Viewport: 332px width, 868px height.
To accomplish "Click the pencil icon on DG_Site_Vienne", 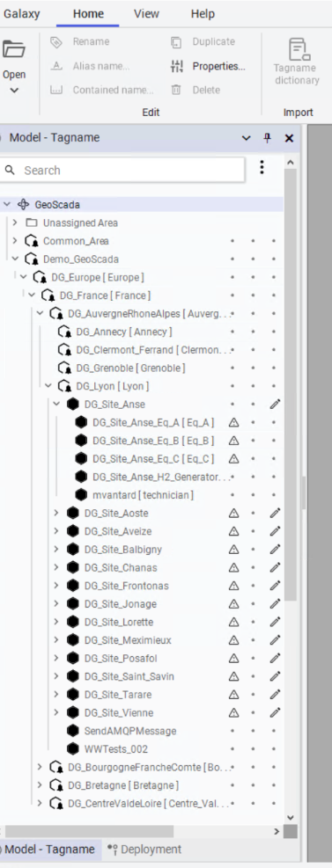I will tap(275, 712).
